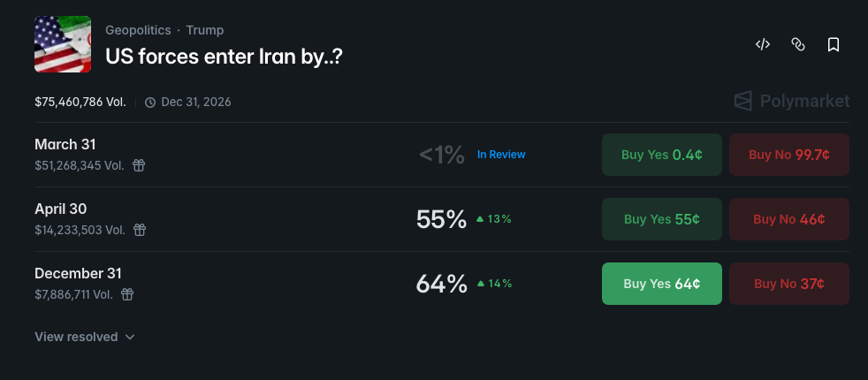Click the US-Iran flag market thumbnail
Screen dimensions: 868x380
pyautogui.click(x=63, y=44)
